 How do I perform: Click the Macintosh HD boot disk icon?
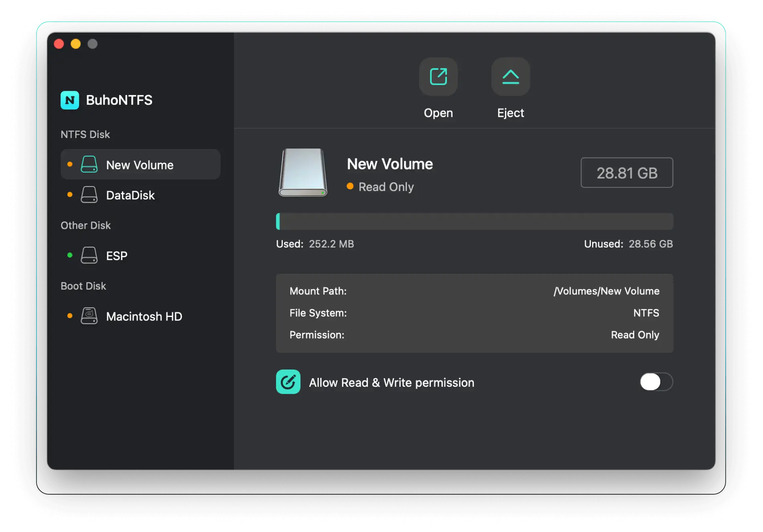(89, 316)
